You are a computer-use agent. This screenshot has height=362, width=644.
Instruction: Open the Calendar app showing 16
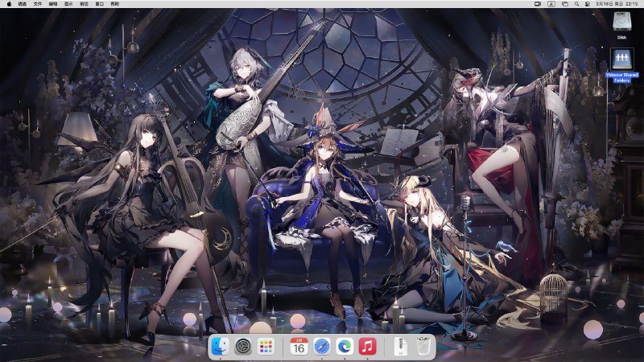tap(299, 347)
